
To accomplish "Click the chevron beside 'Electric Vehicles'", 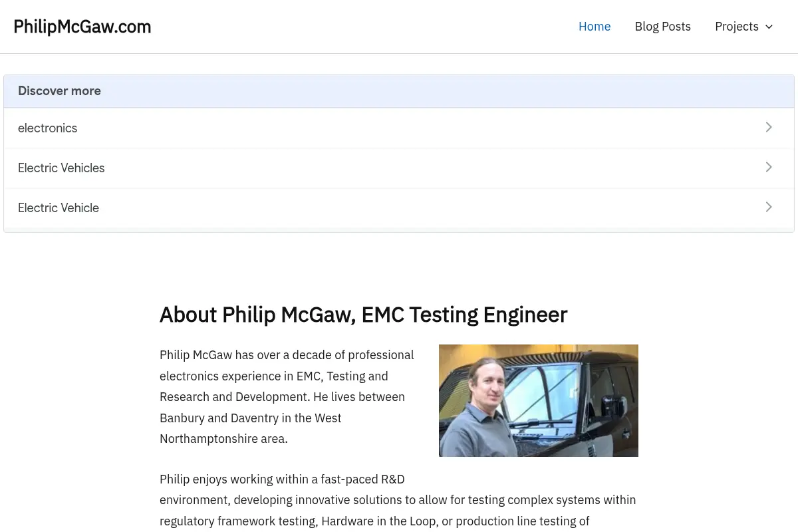I will [x=769, y=167].
